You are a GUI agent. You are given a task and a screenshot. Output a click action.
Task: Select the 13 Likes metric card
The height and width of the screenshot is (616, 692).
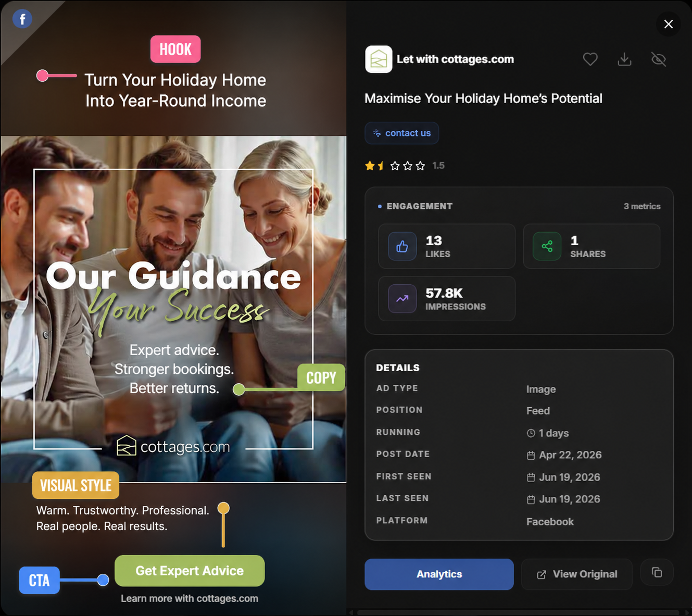click(447, 246)
